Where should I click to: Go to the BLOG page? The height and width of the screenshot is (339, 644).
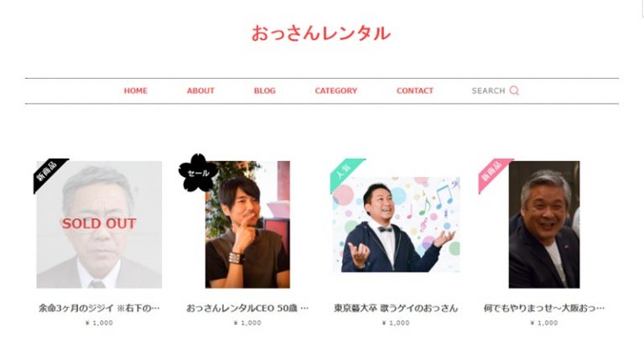click(x=264, y=91)
